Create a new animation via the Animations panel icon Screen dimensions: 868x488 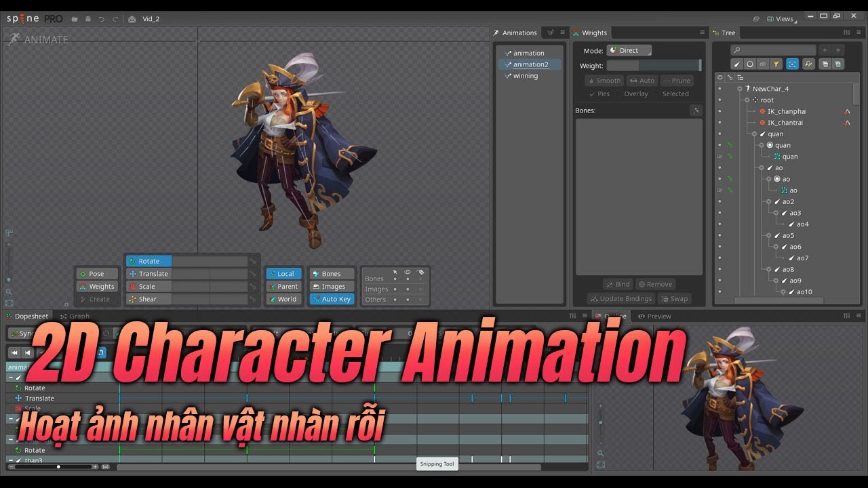pos(551,33)
